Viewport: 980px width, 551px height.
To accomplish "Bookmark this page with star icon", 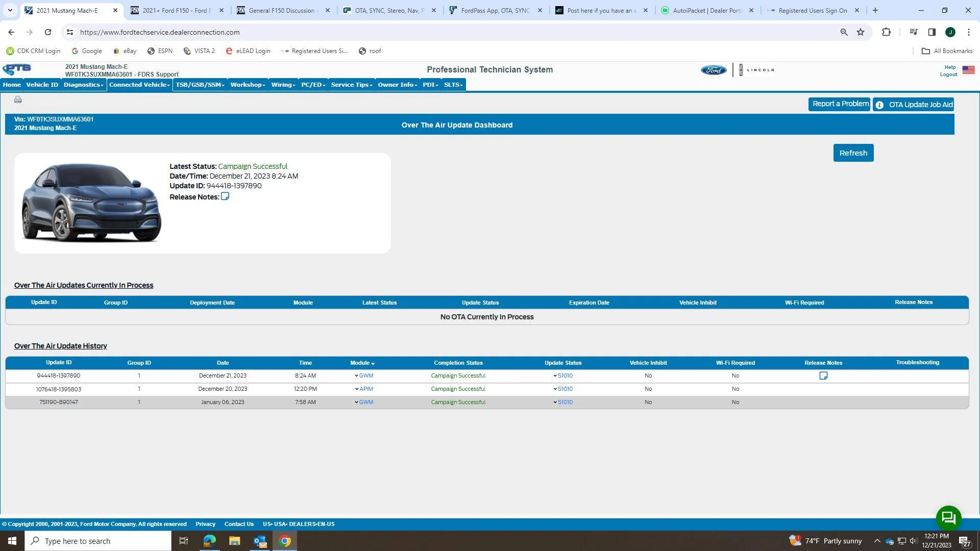I will pos(861,32).
